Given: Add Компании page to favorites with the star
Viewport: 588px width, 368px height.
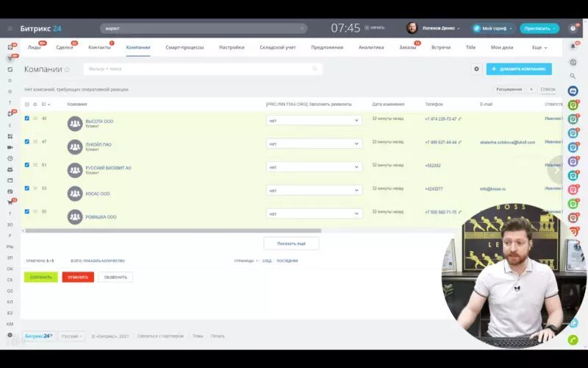Looking at the screenshot, I should click(67, 69).
